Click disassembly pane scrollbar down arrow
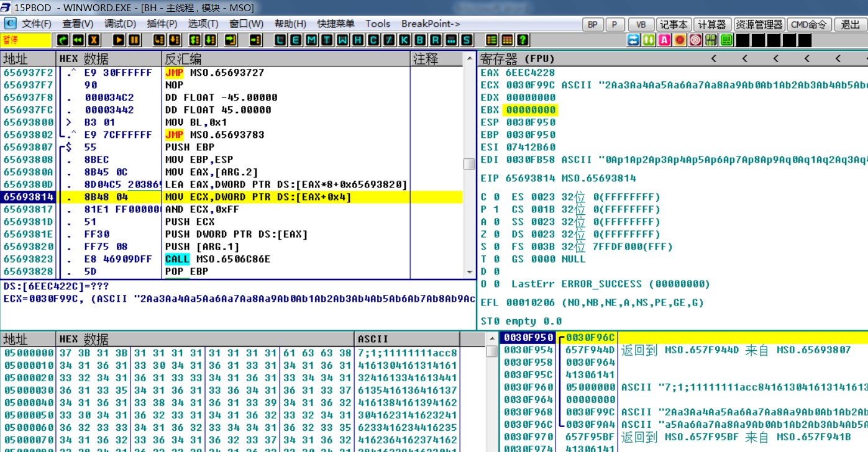Viewport: 868px width, 452px height. pyautogui.click(x=469, y=272)
